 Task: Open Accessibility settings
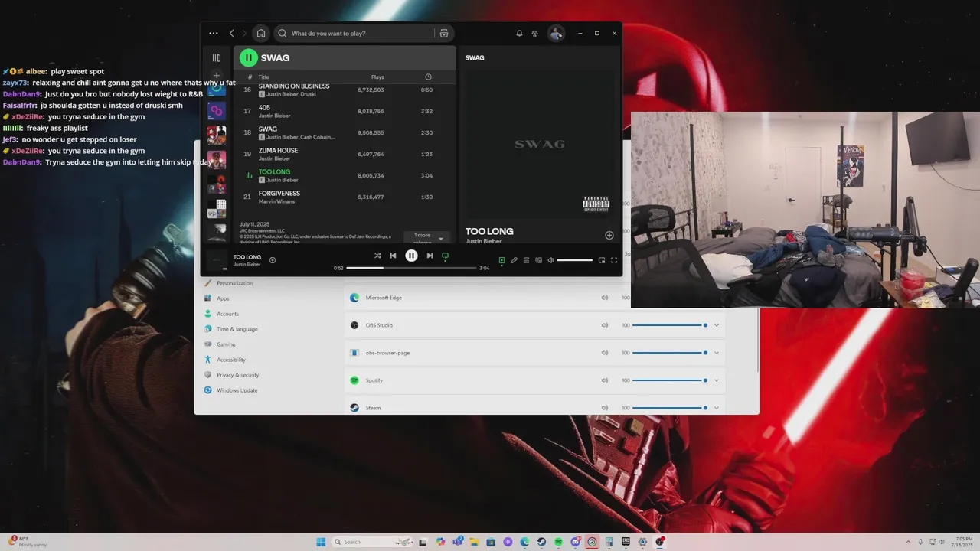click(x=230, y=360)
